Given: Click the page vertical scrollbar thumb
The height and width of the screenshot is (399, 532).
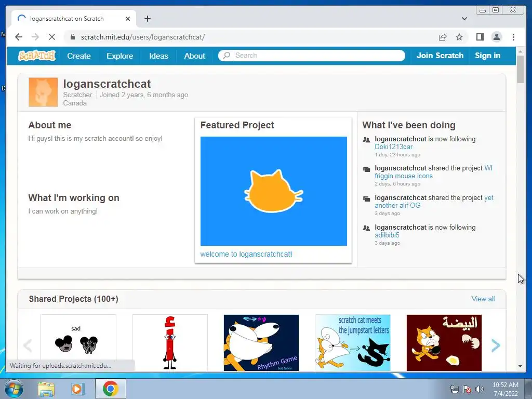Looking at the screenshot, I should click(520, 69).
